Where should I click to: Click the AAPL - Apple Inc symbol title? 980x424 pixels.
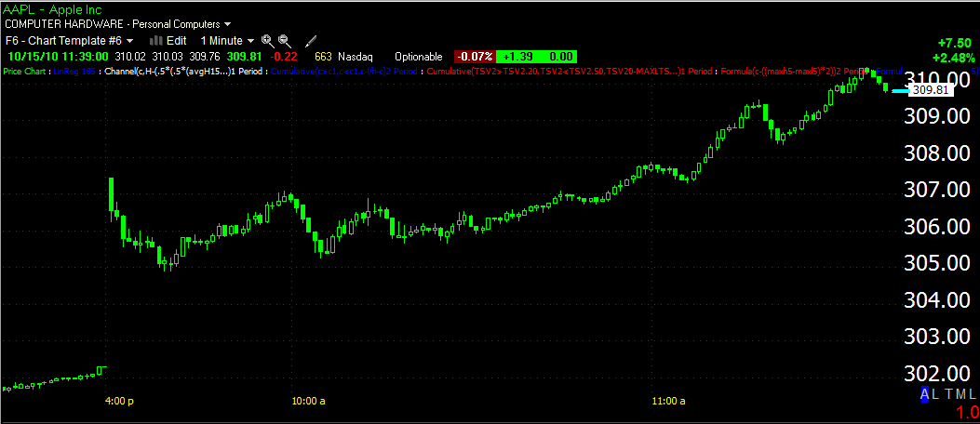tap(52, 9)
